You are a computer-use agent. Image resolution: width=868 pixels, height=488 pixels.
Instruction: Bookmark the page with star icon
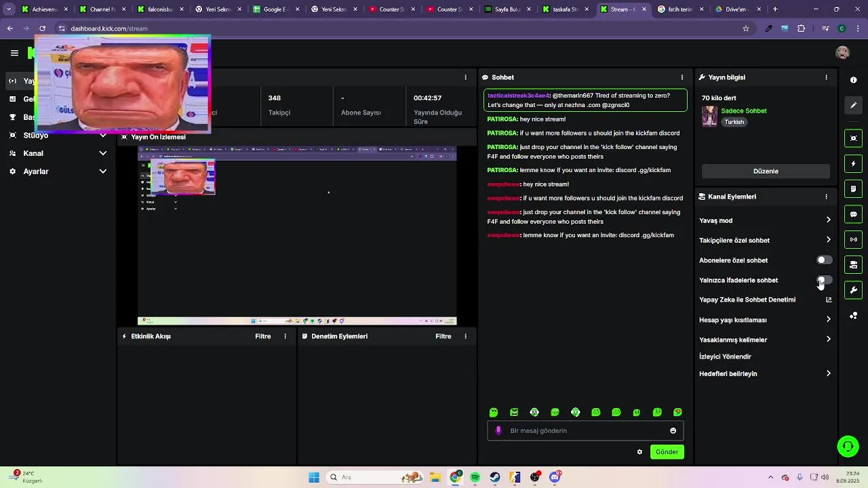coord(746,28)
